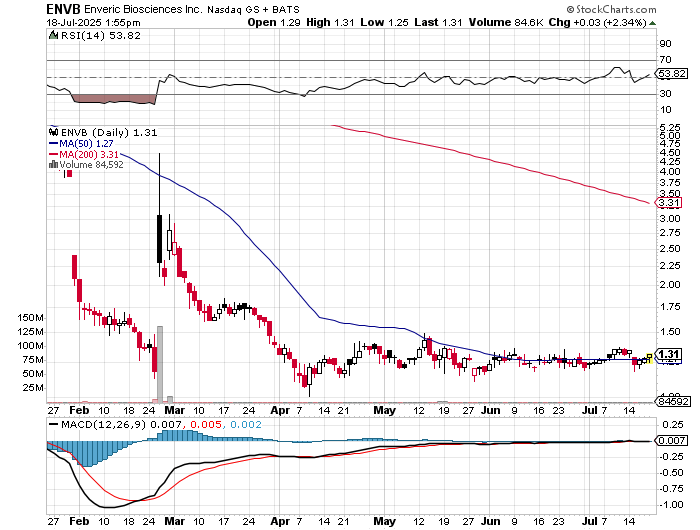Click the ENVB ticker symbol title
The image size is (700, 530).
pyautogui.click(x=64, y=9)
